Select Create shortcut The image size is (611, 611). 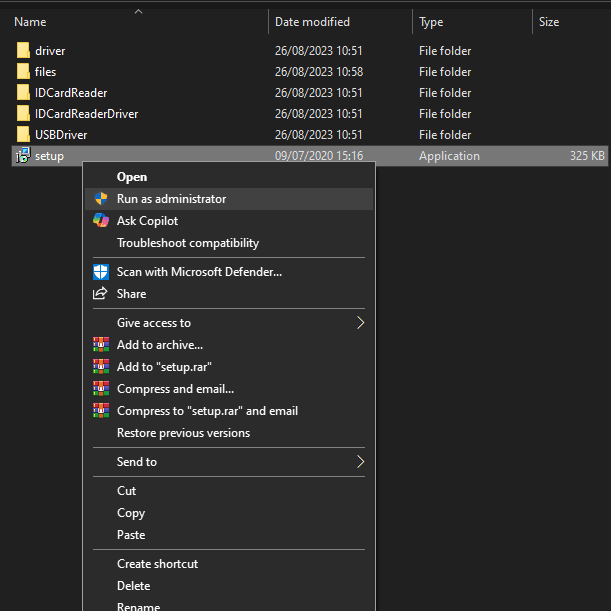pos(229,564)
